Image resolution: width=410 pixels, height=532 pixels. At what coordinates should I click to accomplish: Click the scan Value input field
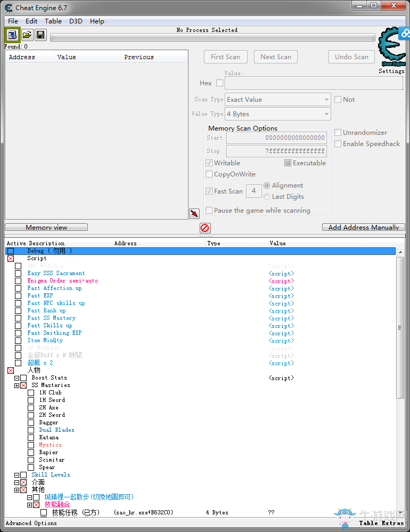[x=314, y=83]
